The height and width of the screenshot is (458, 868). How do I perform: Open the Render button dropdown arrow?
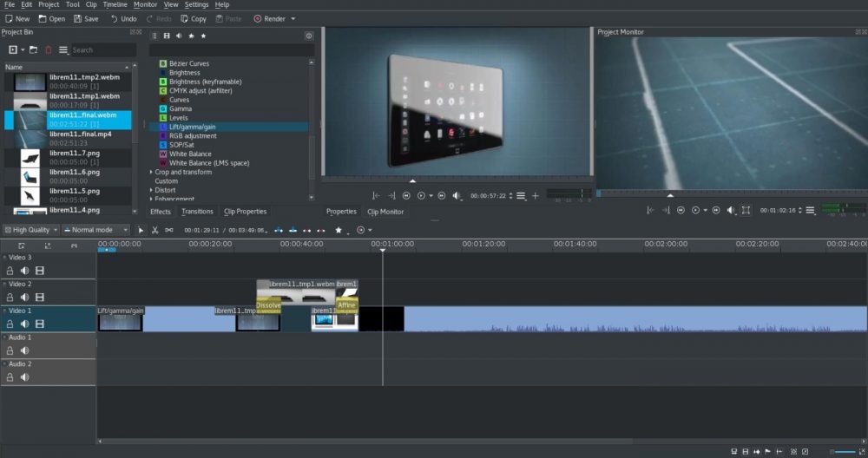click(293, 19)
